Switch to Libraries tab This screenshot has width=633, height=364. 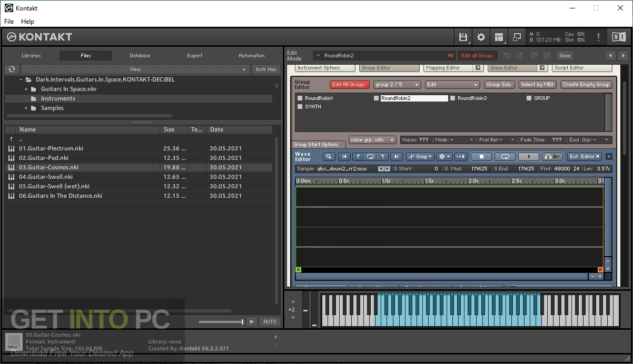(x=31, y=55)
